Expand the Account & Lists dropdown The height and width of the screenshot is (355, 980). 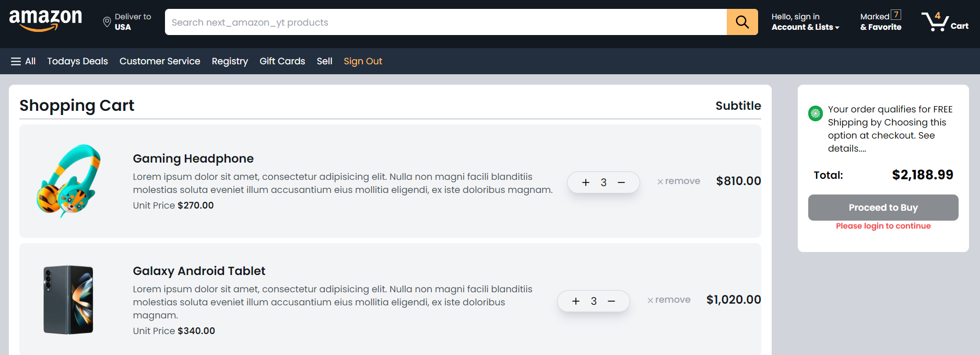[806, 22]
